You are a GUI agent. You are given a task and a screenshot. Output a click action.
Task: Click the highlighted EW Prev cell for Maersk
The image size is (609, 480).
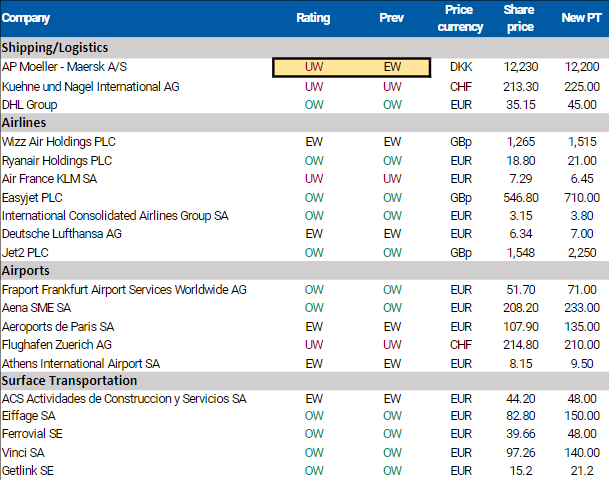(x=391, y=67)
